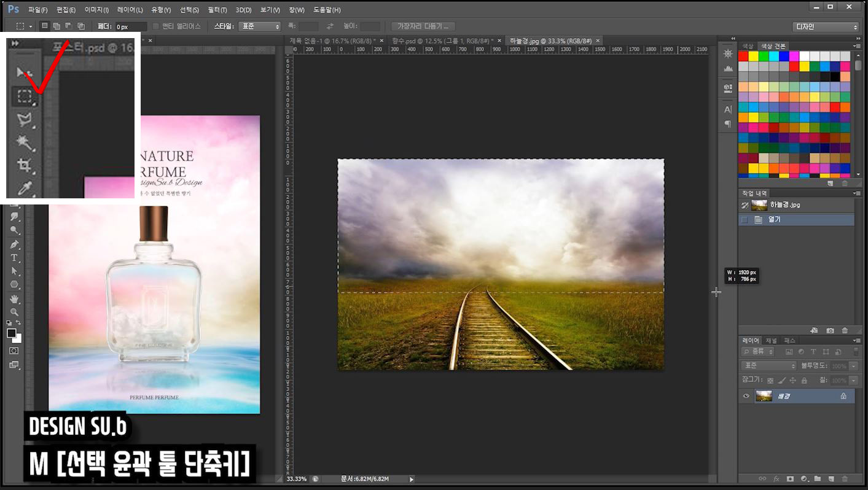Choose Intersect with selection mode

coord(81,26)
